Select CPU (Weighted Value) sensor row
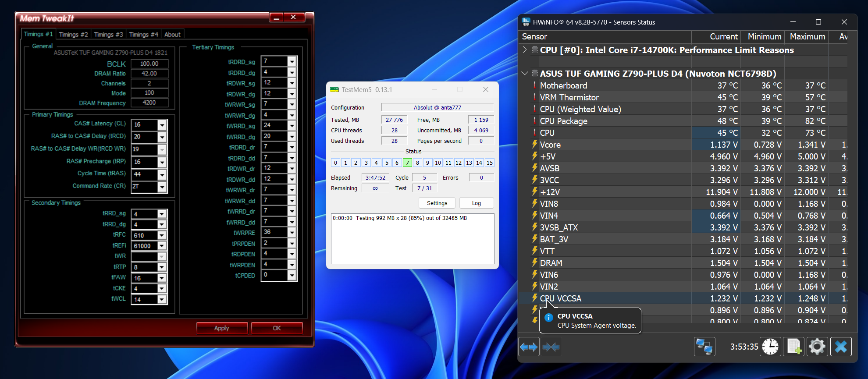 coord(684,109)
